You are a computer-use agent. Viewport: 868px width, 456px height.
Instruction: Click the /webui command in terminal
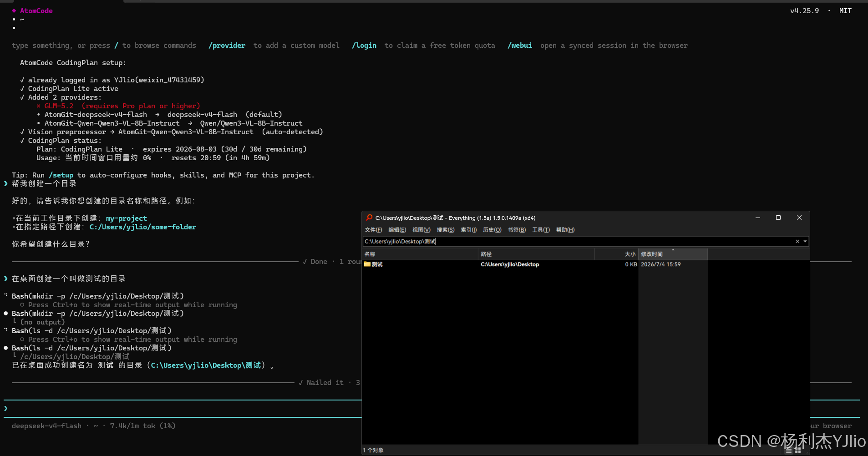point(520,46)
